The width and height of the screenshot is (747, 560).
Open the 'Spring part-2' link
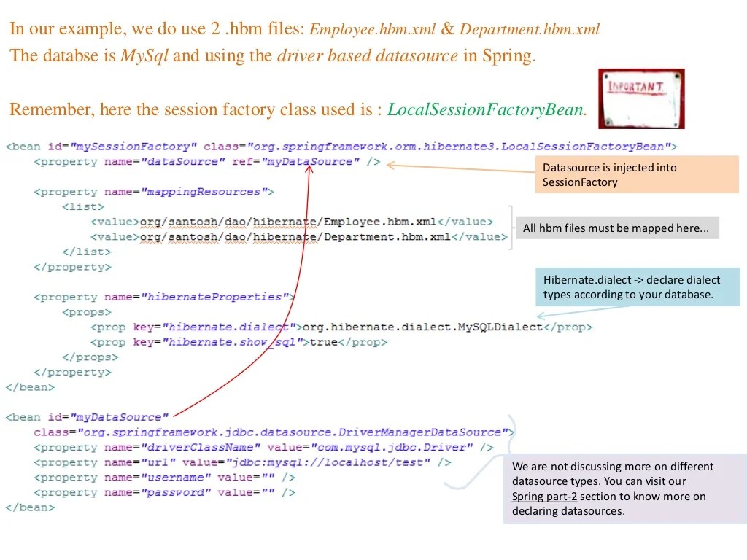click(x=544, y=496)
